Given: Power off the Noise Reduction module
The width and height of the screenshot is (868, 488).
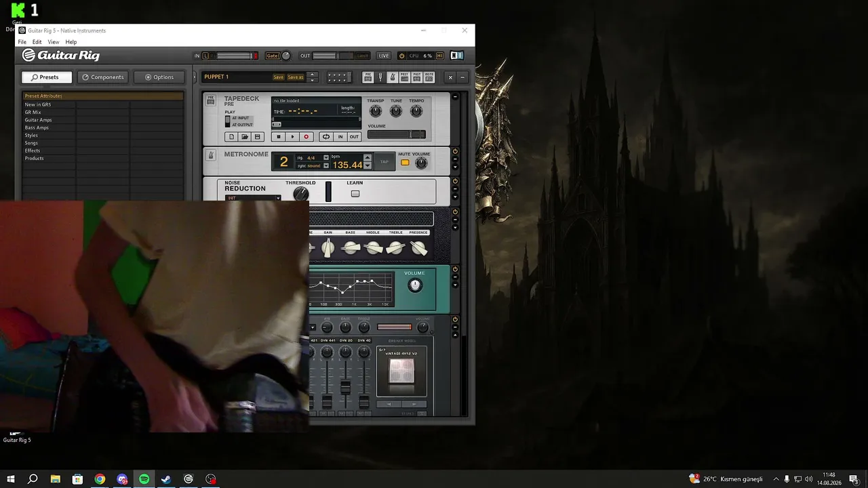Looking at the screenshot, I should (x=455, y=181).
